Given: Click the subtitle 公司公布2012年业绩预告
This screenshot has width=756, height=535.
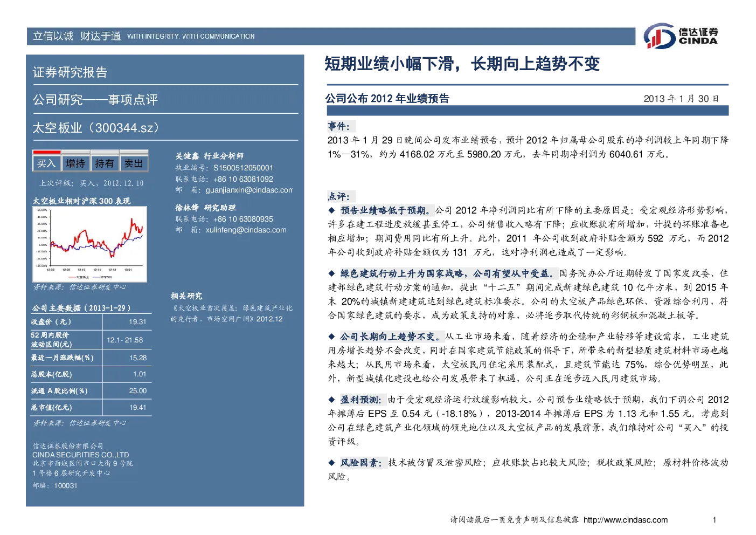Looking at the screenshot, I should click(x=387, y=98).
